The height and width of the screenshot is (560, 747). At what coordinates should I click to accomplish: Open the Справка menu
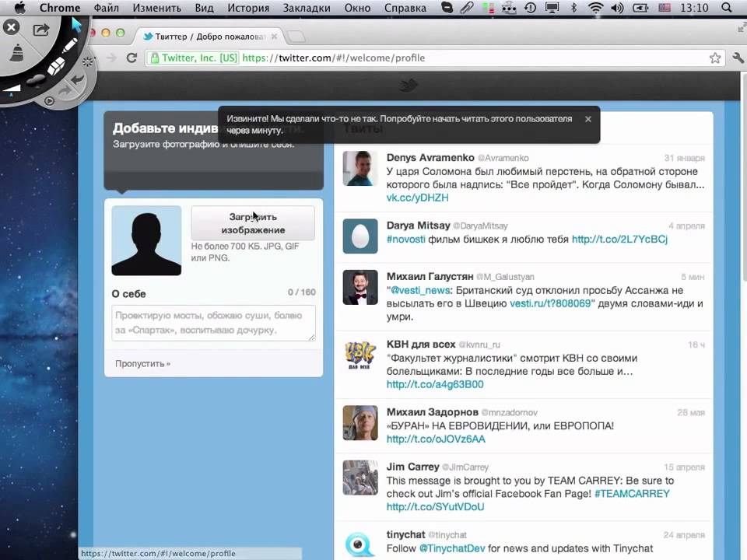[405, 8]
